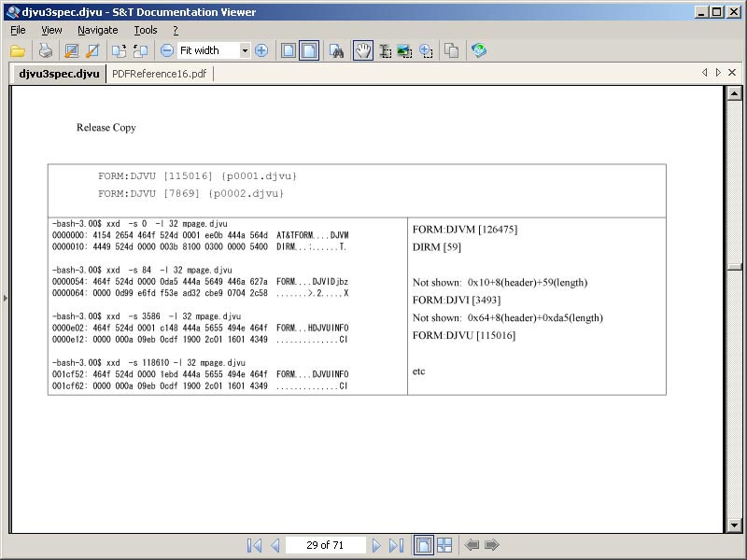Click the 'etc' text in the table
Image resolution: width=747 pixels, height=560 pixels.
[418, 371]
